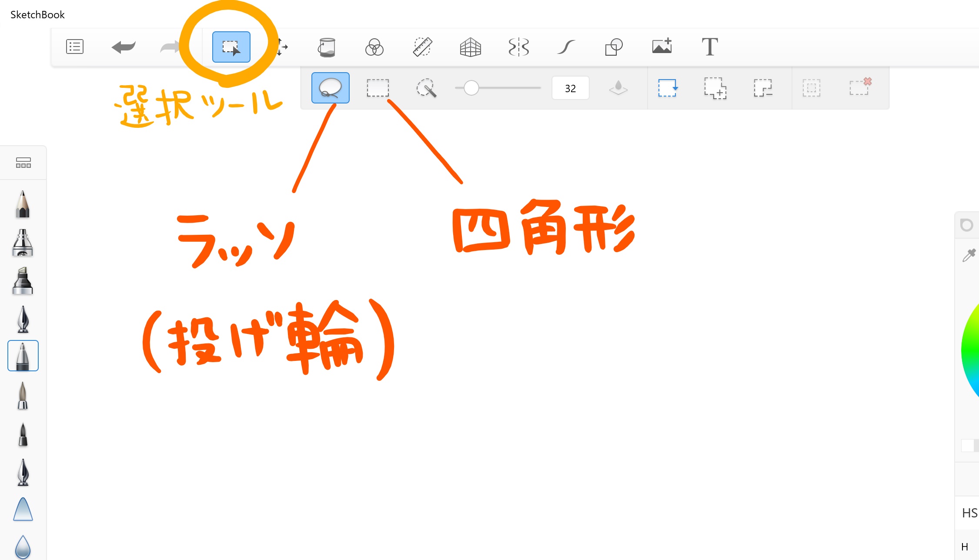Choose Lasso selection mode
This screenshot has width=979, height=560.
(x=330, y=88)
